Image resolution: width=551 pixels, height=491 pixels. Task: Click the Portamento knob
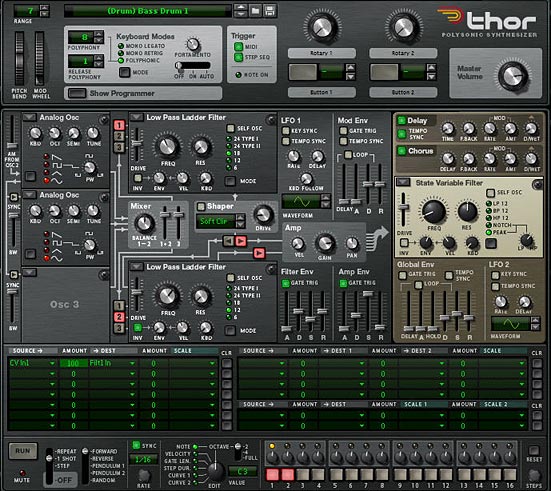[193, 44]
